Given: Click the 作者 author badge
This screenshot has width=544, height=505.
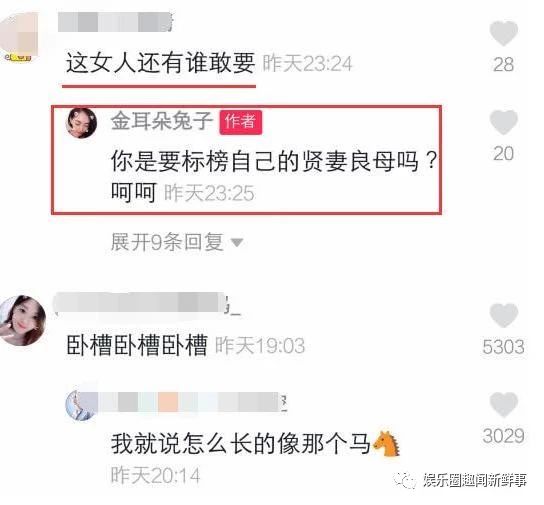Looking at the screenshot, I should [240, 122].
